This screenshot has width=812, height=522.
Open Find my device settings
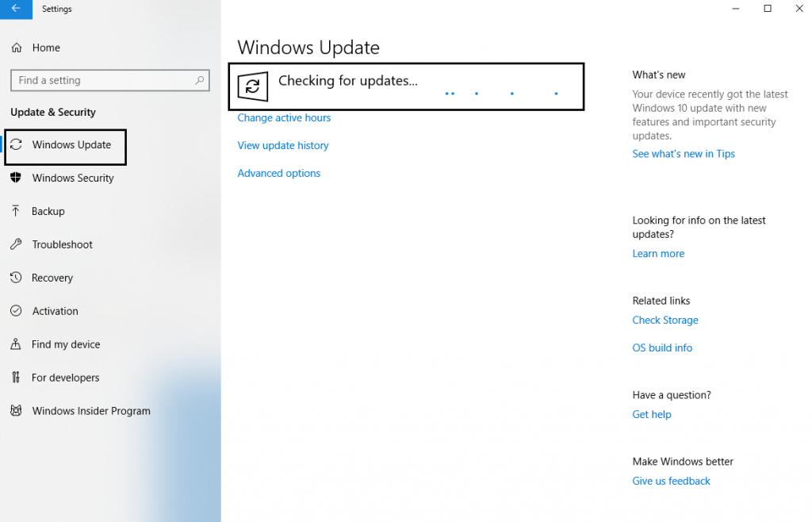66,344
